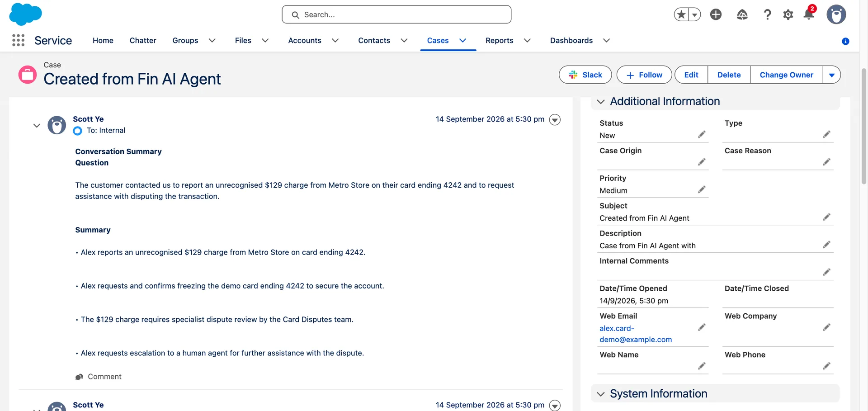
Task: Edit the Internal Comments pencil icon
Action: tap(826, 272)
